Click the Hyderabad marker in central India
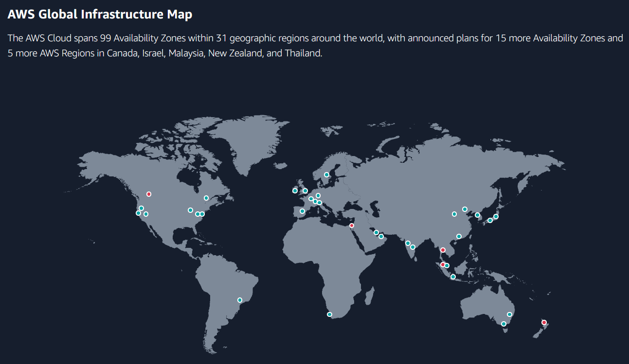Image resolution: width=629 pixels, height=364 pixels. (x=413, y=247)
